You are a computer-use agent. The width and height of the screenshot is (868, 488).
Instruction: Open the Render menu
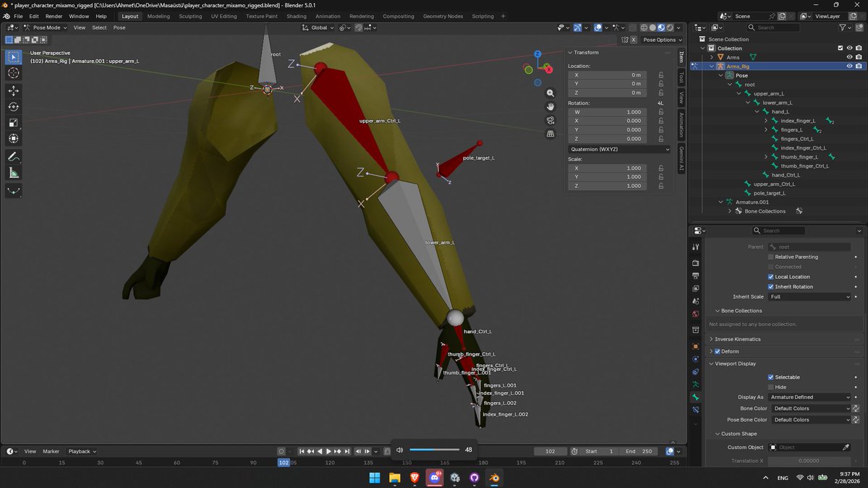pyautogui.click(x=54, y=16)
